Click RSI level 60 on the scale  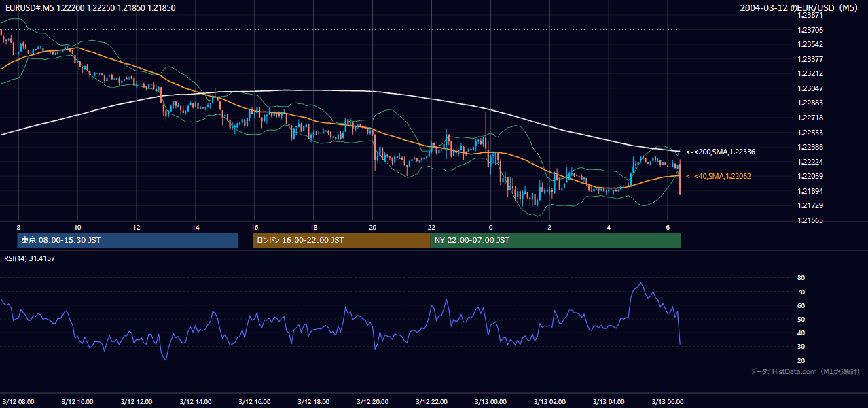801,305
